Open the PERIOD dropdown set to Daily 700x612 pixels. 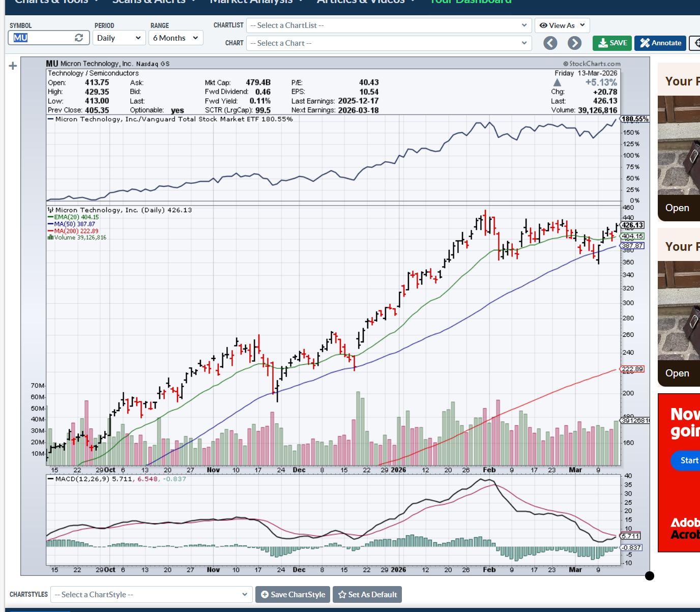119,38
